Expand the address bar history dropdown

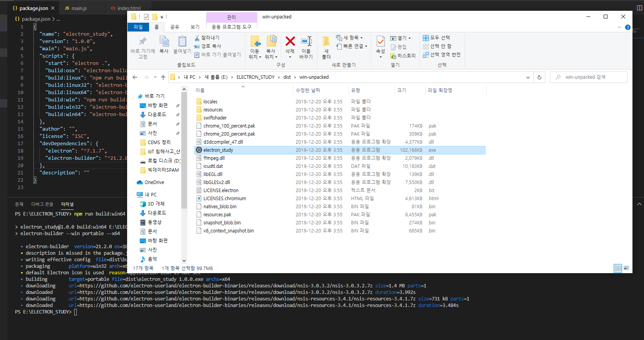click(x=528, y=77)
